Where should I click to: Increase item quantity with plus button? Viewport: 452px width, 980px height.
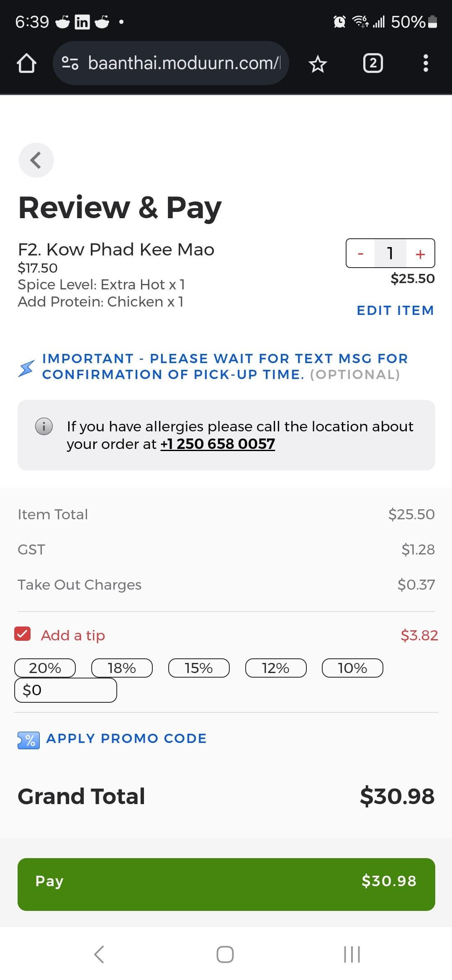420,254
